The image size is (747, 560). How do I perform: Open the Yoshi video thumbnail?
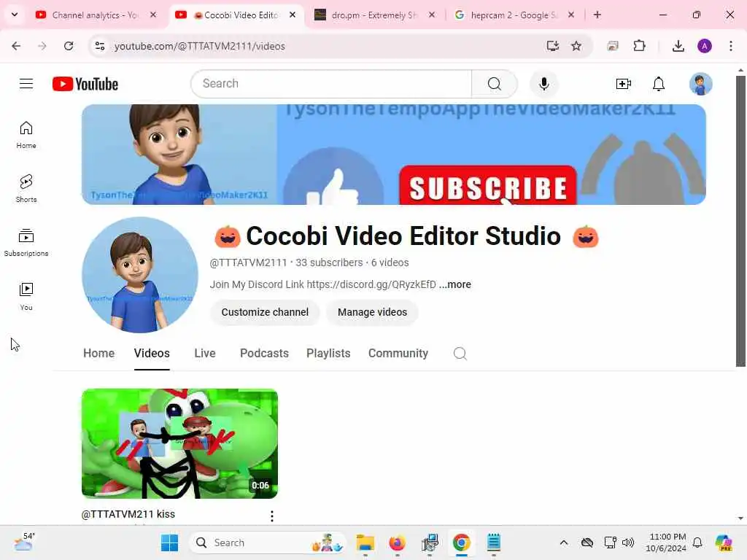coord(179,444)
